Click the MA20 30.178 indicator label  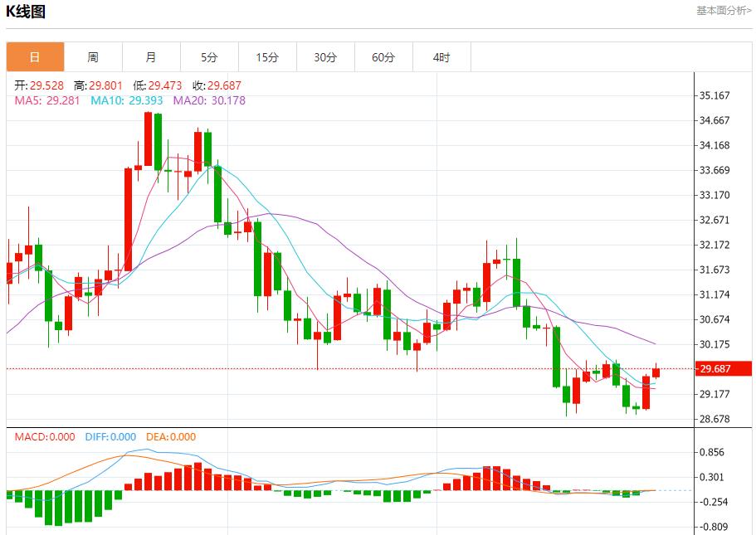(209, 100)
